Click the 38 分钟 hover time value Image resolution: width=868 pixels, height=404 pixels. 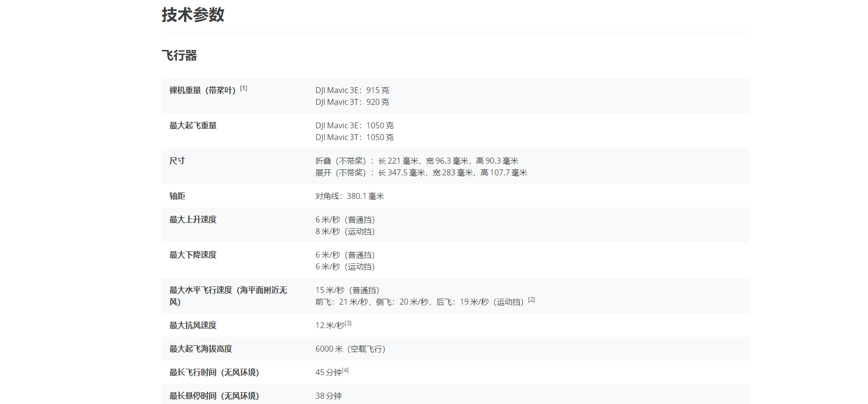[328, 396]
